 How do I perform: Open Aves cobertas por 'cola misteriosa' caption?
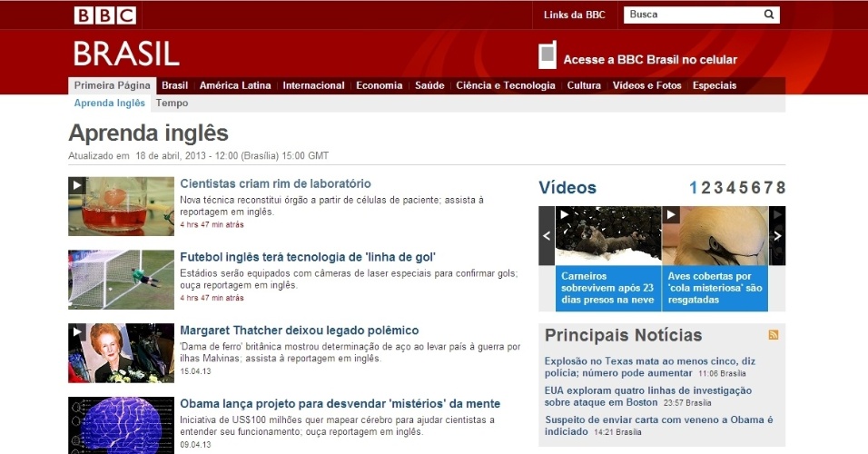715,288
